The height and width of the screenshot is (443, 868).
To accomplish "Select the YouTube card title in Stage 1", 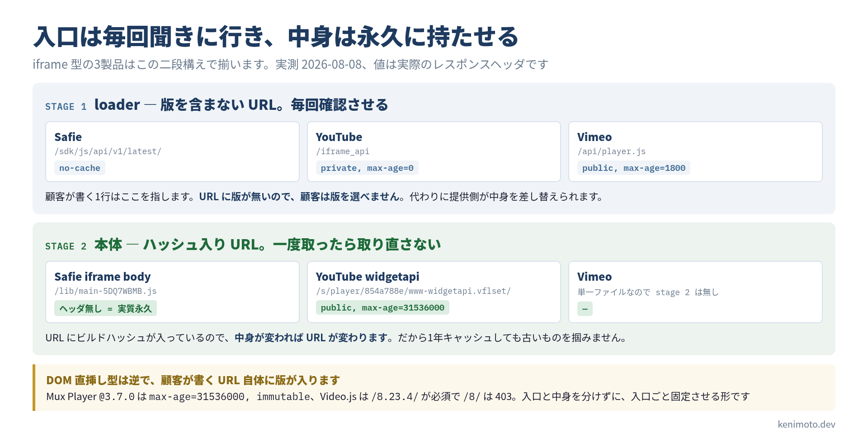I will coord(339,137).
